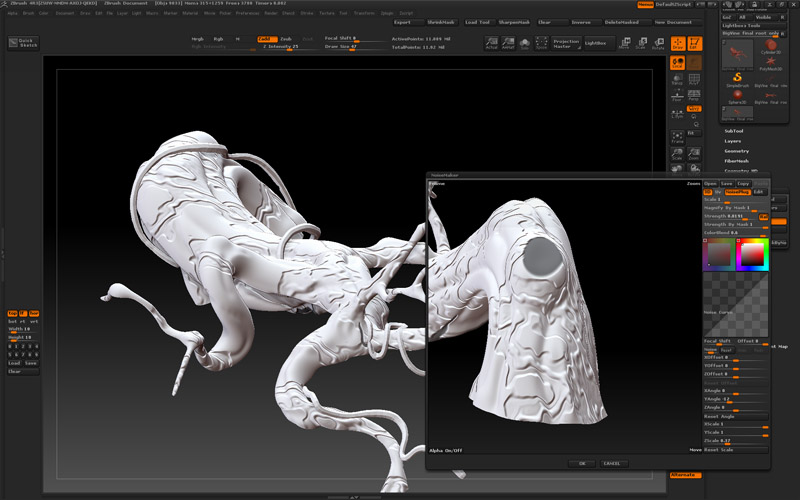800x500 pixels.
Task: Click the DeleteMasked button
Action: tap(627, 22)
